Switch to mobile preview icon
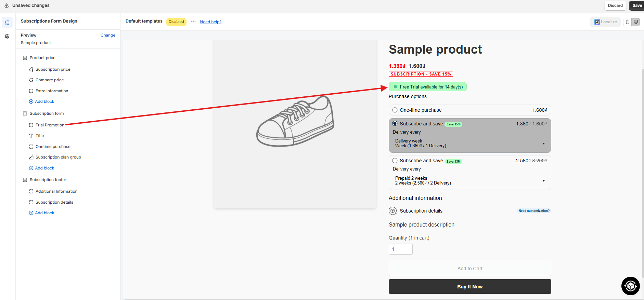Screen dimensions: 644x300 click(x=627, y=22)
